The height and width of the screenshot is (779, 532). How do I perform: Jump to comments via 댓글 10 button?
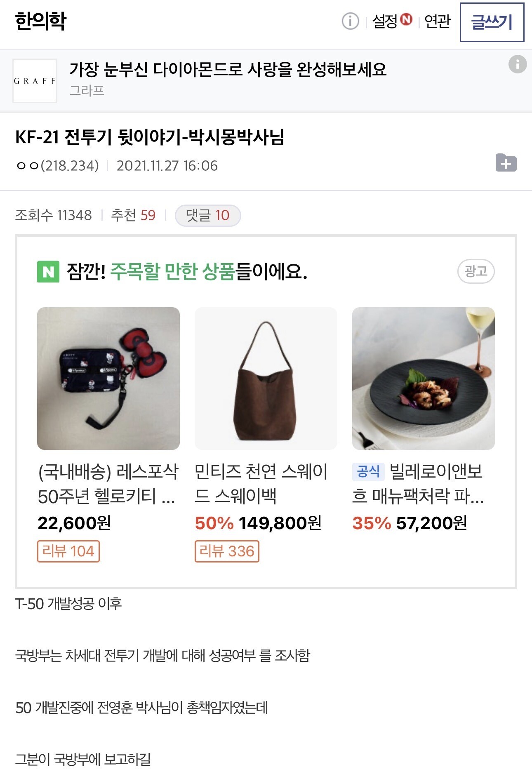pos(208,215)
